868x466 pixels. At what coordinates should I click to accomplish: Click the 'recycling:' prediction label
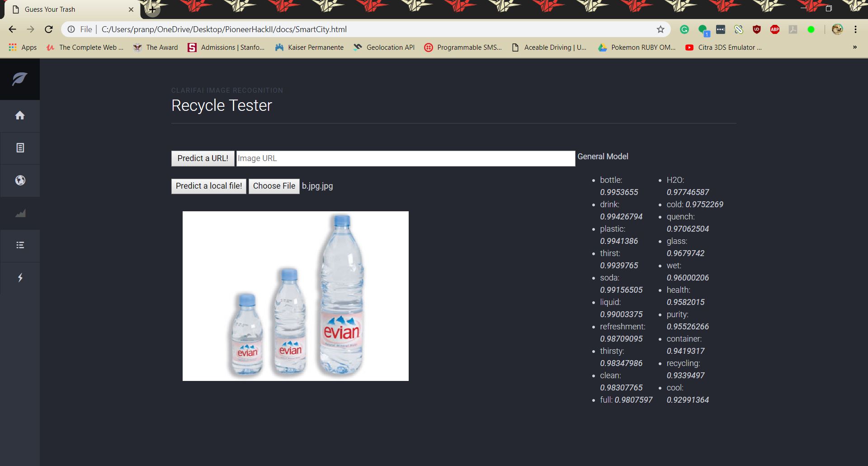683,363
